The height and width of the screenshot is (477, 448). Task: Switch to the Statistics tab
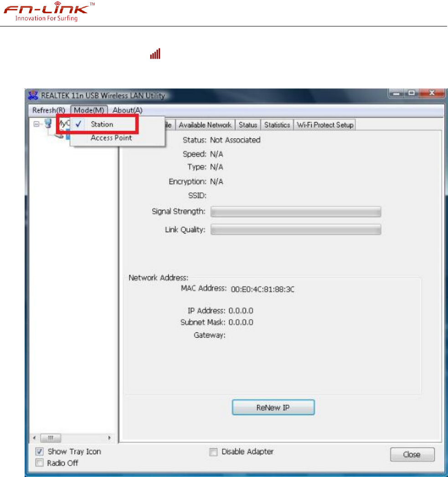pos(277,125)
